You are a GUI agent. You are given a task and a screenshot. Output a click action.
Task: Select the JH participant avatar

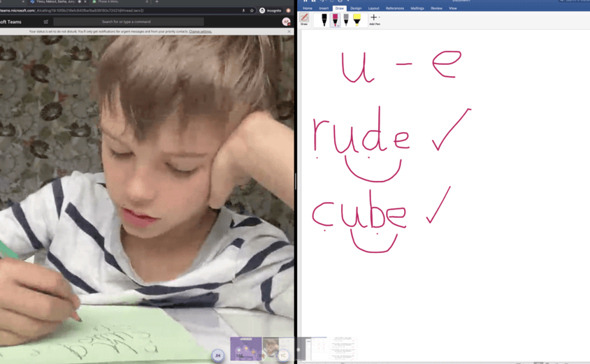tap(217, 356)
